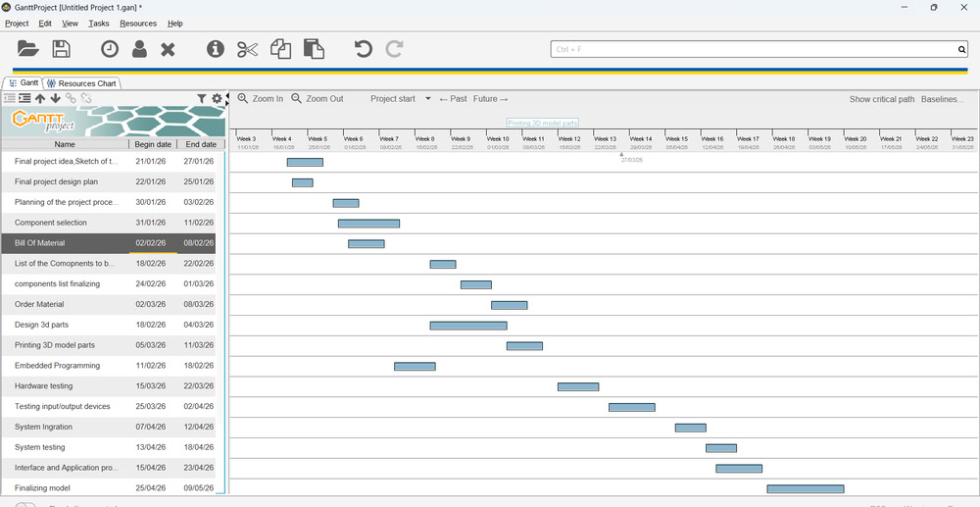Image resolution: width=980 pixels, height=507 pixels.
Task: Indent the selected task
Action: pyautogui.click(x=24, y=98)
